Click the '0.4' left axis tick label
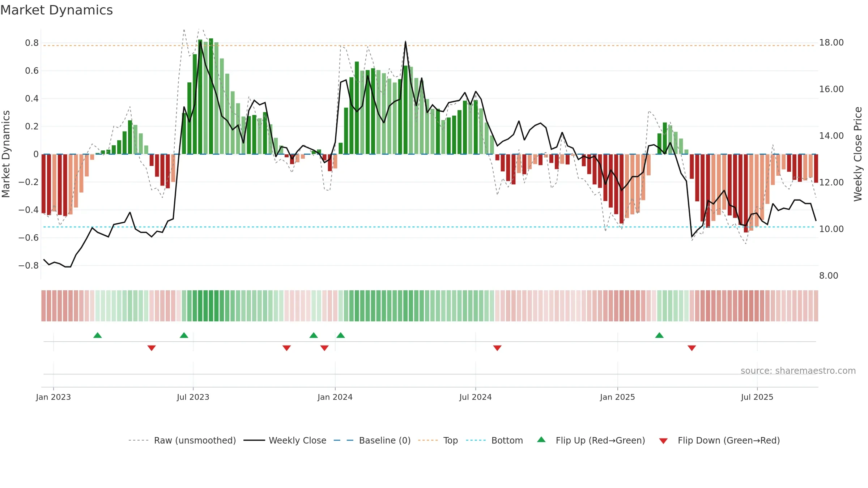The height and width of the screenshot is (488, 868). pyautogui.click(x=32, y=99)
